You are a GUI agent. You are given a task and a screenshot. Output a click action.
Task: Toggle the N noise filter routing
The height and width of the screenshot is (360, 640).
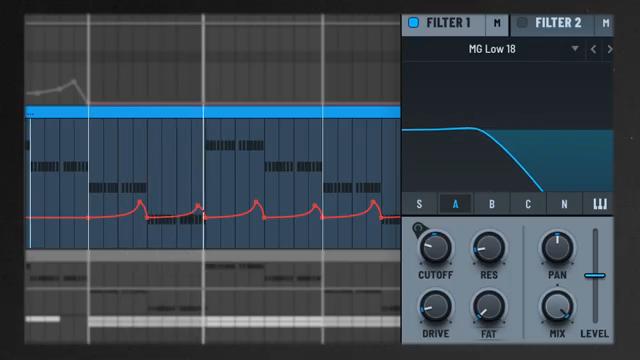click(564, 204)
